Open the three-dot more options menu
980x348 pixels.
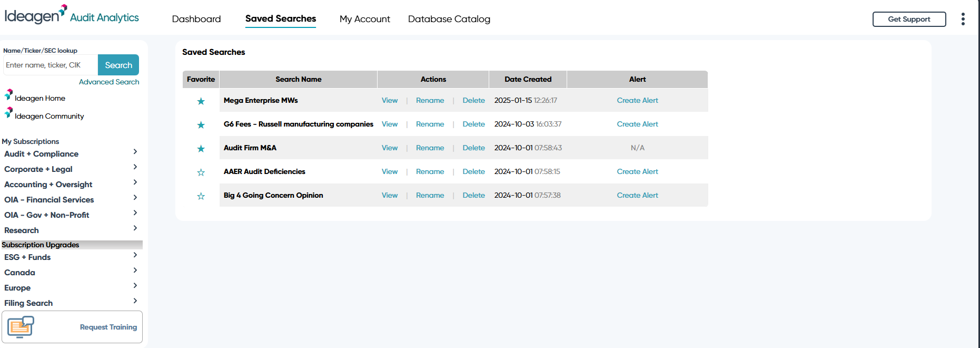(x=963, y=19)
